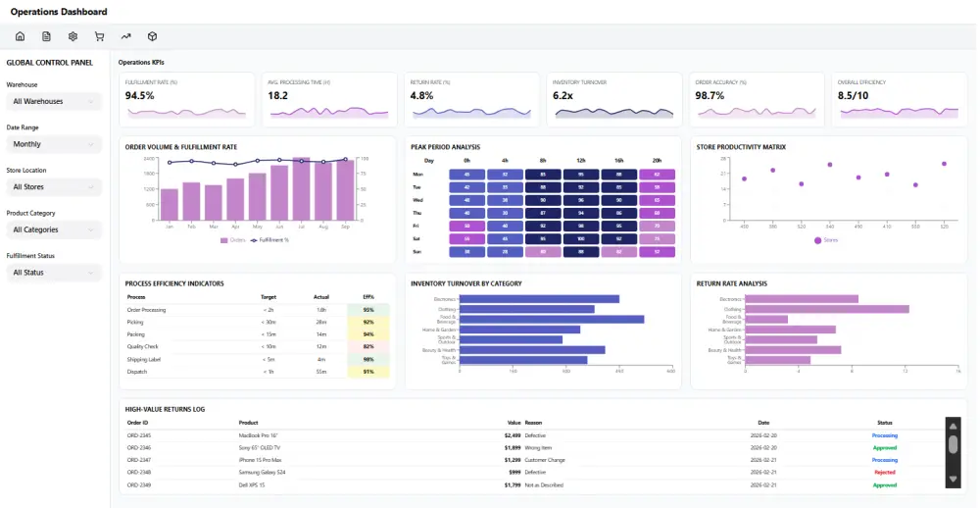Click the scrollbar down arrow in returns log
The image size is (980, 508).
tap(953, 479)
